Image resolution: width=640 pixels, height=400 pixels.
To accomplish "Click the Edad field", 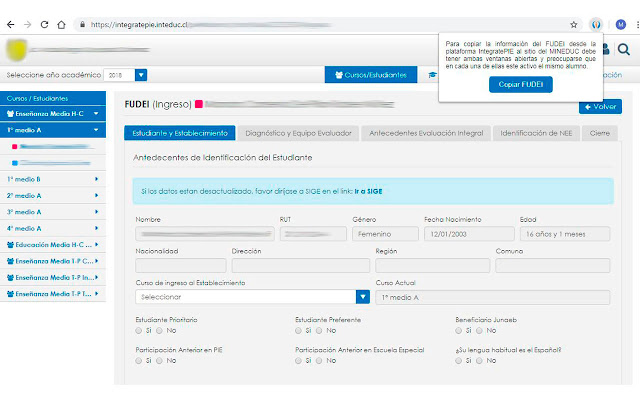I will point(565,234).
